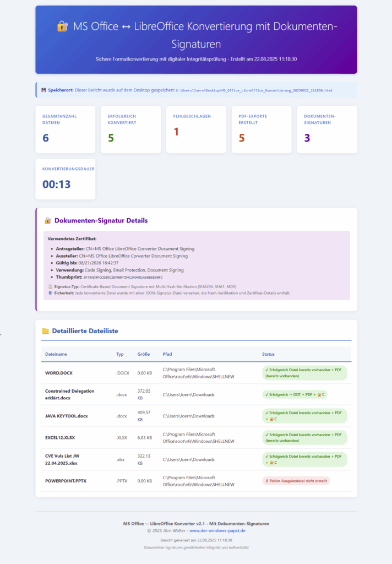Screen dimensions: 392x564
Task: Click the EXCEL12.XLSX status badge
Action: point(305,437)
